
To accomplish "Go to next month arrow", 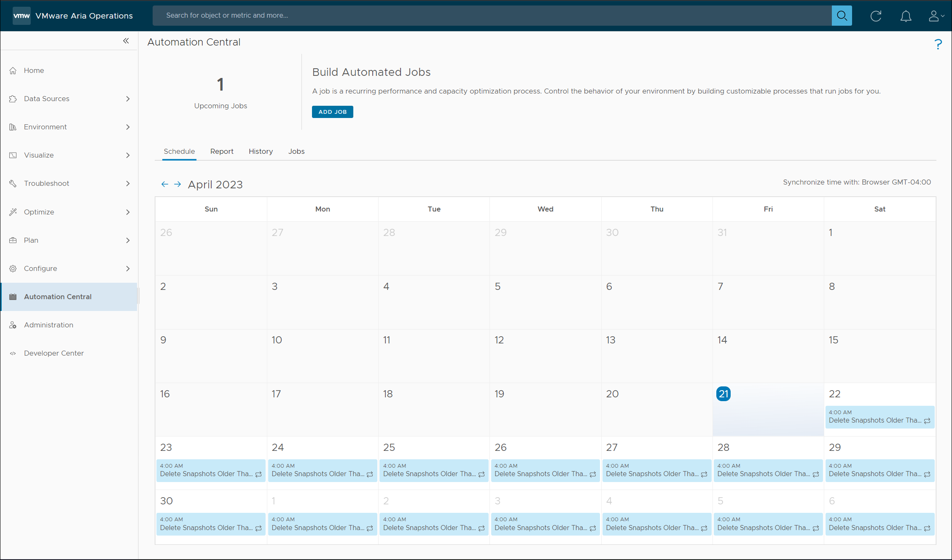I will point(177,184).
